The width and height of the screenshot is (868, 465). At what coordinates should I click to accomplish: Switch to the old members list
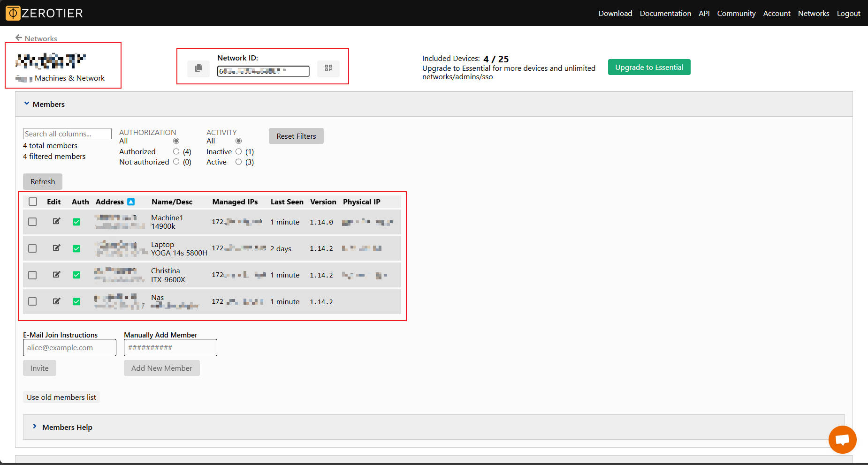(x=61, y=397)
